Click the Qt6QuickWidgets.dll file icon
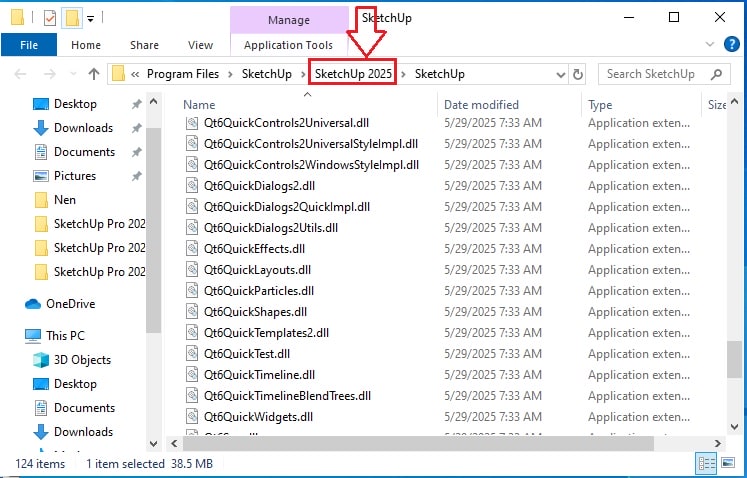 [192, 417]
